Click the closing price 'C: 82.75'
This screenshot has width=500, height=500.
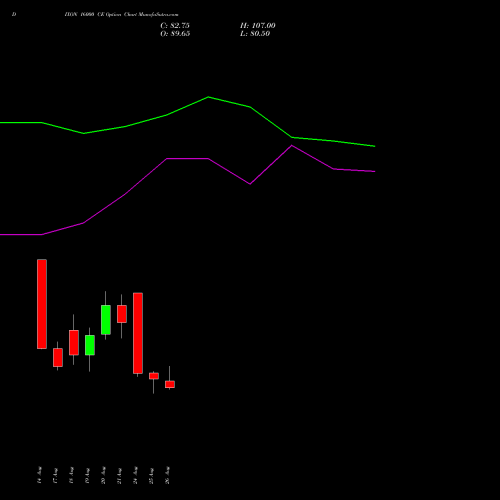pyautogui.click(x=175, y=25)
